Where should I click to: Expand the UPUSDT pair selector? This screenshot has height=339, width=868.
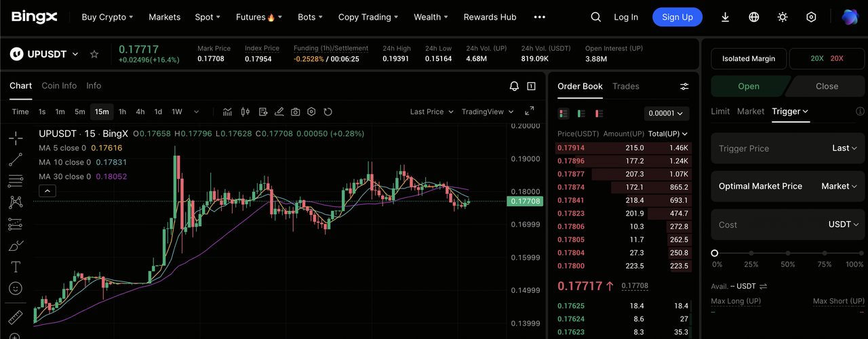pyautogui.click(x=75, y=54)
